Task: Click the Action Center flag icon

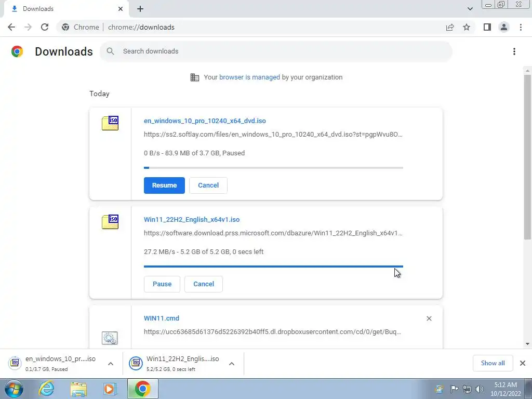Action: tap(454, 389)
